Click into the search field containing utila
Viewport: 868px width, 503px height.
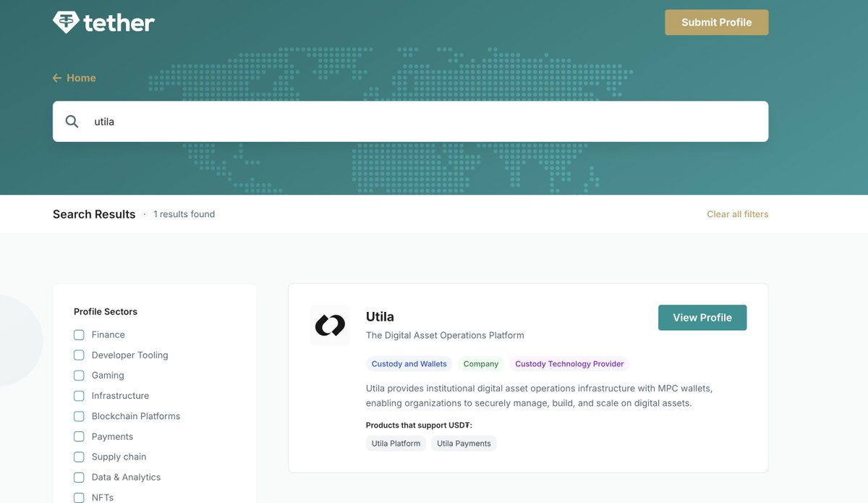tap(410, 122)
